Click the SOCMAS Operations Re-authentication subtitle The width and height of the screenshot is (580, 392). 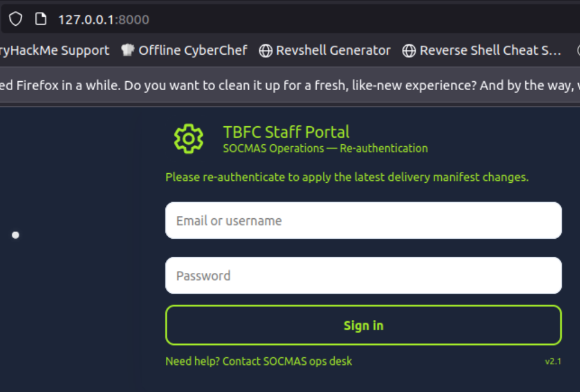pyautogui.click(x=325, y=149)
